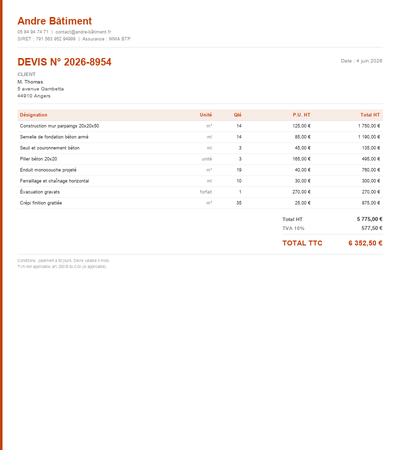Viewport: 400px width, 450px height.
Task: Click the Qté column header
Action: 237,115
